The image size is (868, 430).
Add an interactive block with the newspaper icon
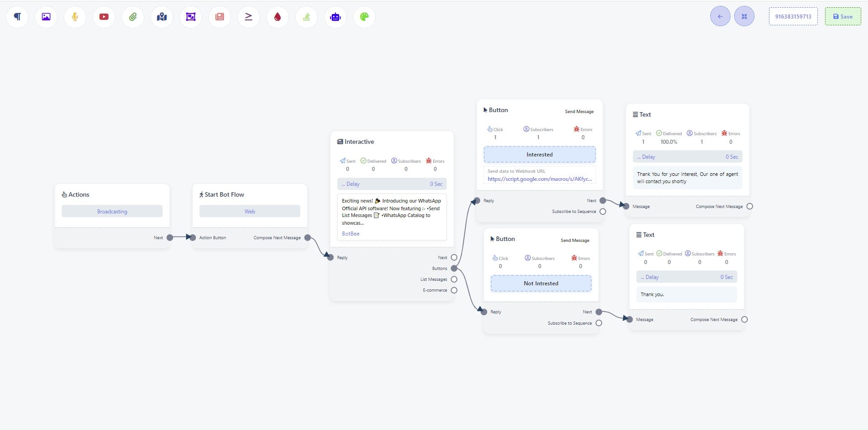pyautogui.click(x=220, y=17)
